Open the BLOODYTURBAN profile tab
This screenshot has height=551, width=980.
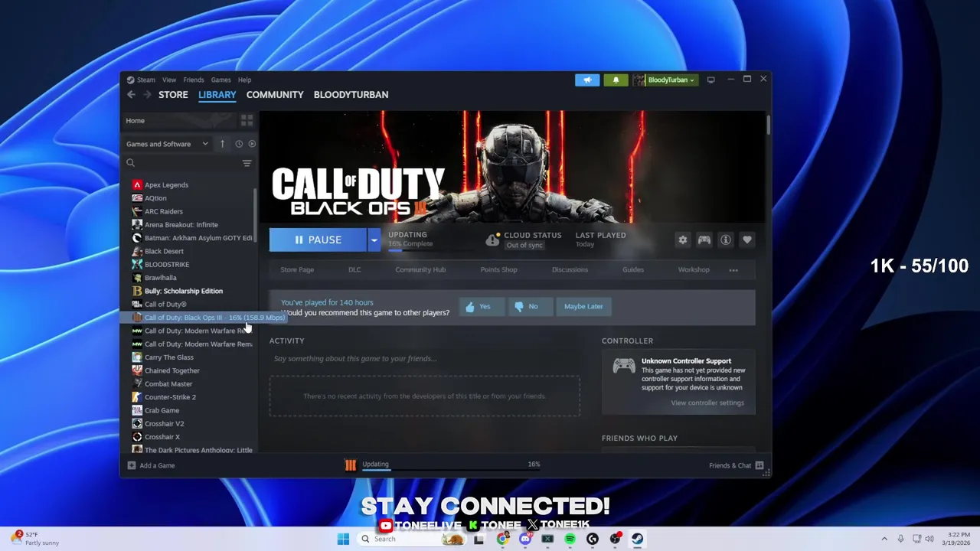(x=351, y=95)
